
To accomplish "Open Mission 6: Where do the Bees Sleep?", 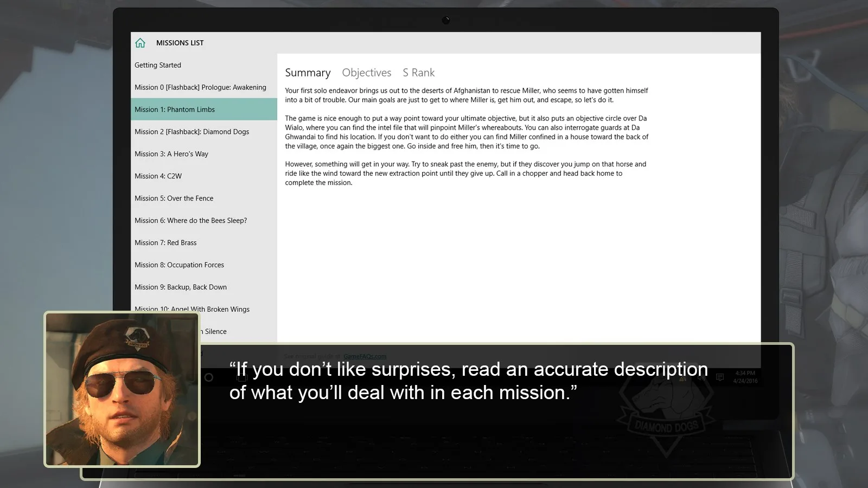I will click(x=204, y=221).
